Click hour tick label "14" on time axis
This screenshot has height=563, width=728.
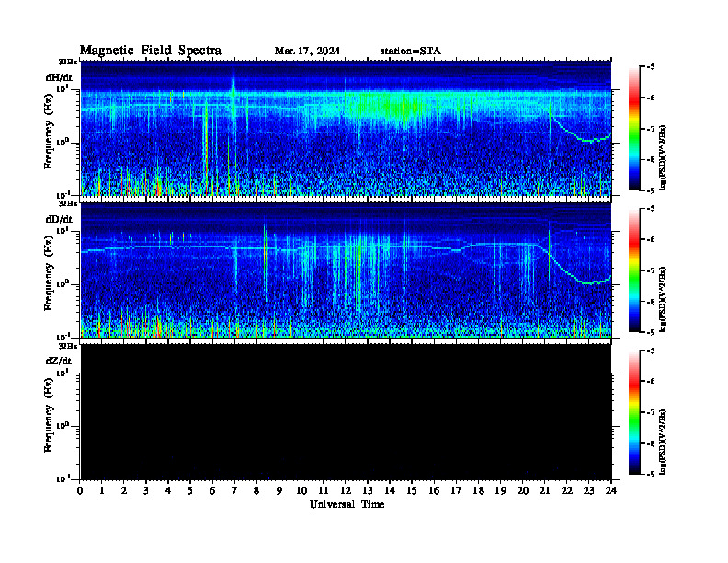tap(390, 490)
